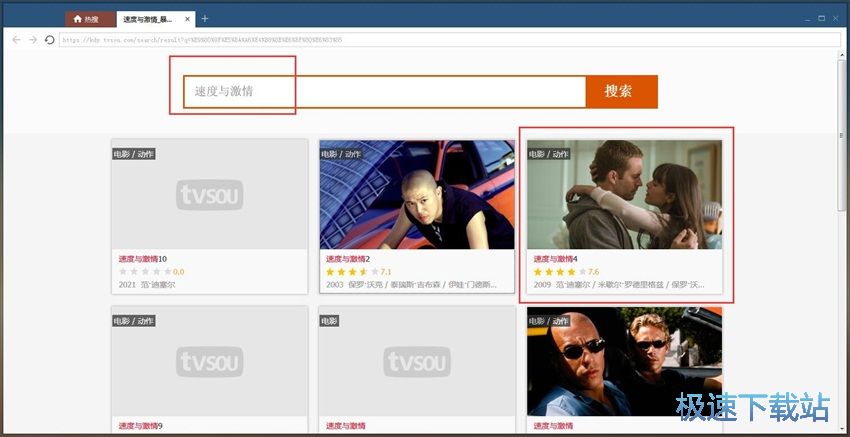Open the 速度与激情2 poster image
The height and width of the screenshot is (437, 850).
(417, 195)
